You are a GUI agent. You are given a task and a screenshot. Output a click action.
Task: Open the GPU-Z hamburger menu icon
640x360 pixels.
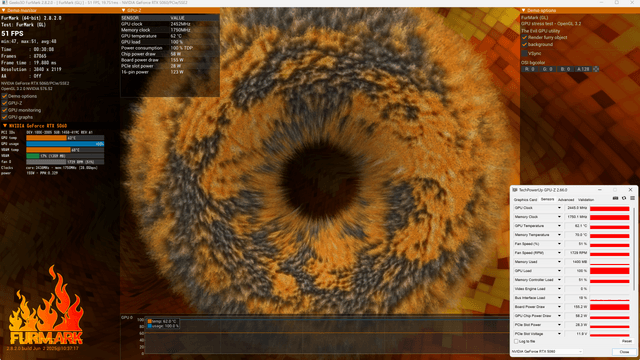[632, 198]
